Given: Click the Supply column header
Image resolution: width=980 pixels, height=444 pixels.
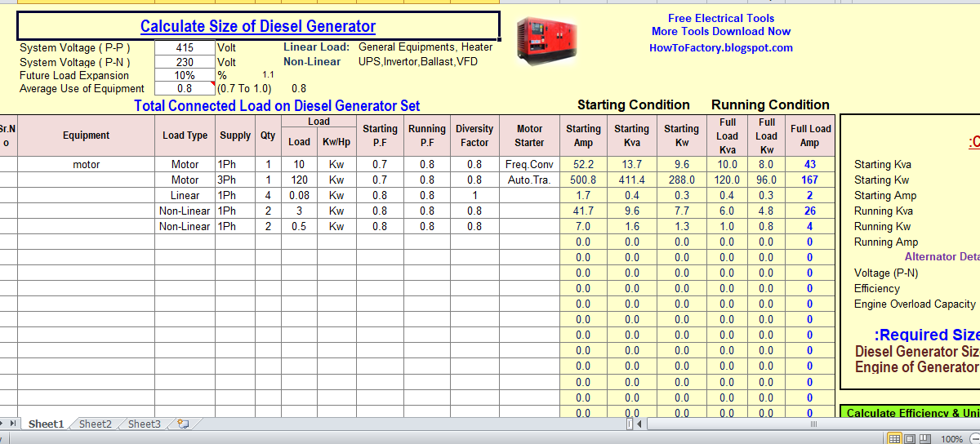Looking at the screenshot, I should point(235,135).
